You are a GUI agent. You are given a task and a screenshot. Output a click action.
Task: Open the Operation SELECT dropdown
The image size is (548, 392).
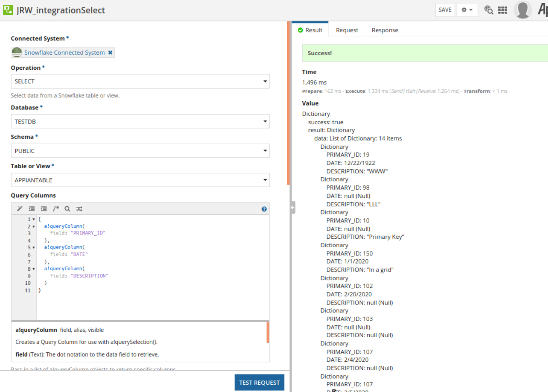pyautogui.click(x=140, y=81)
